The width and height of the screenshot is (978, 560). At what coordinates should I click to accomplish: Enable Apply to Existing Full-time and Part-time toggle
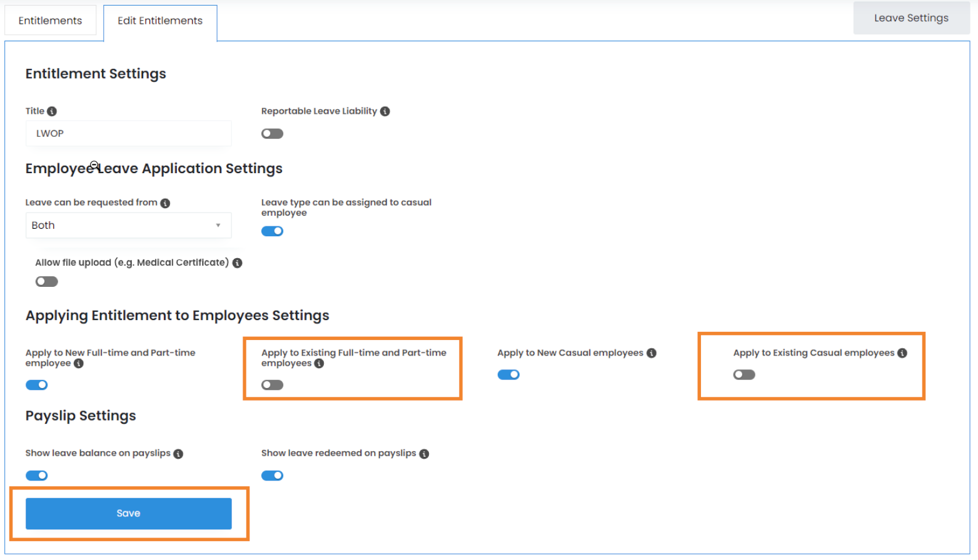click(x=272, y=385)
